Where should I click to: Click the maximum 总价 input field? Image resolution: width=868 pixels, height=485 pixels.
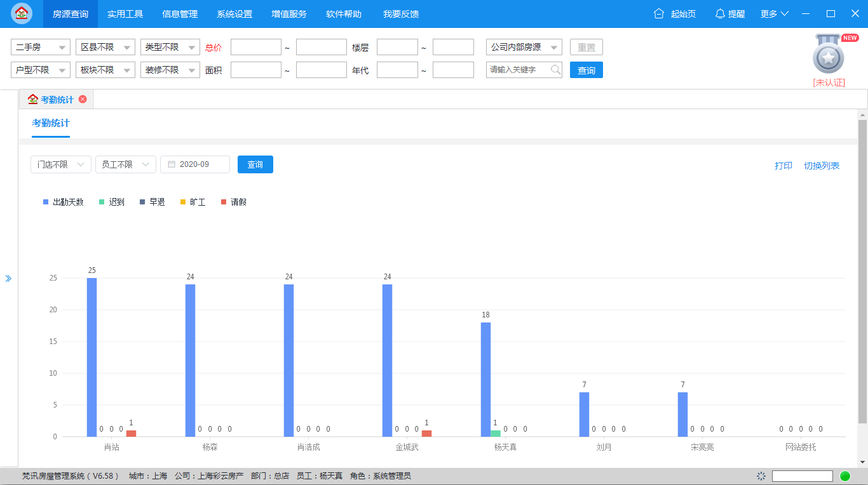(x=321, y=48)
